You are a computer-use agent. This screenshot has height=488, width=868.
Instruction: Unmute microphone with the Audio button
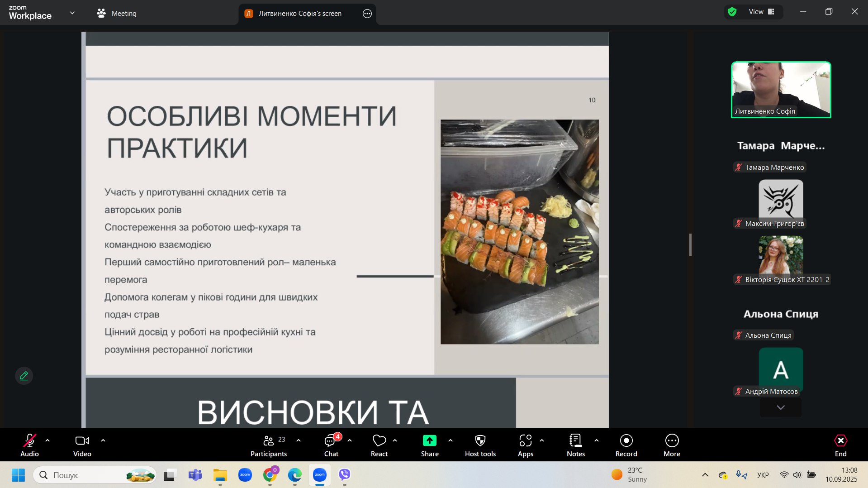(29, 445)
